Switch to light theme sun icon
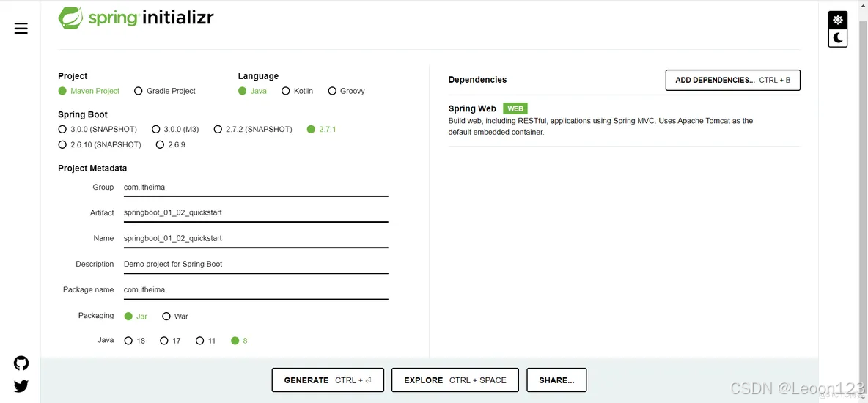Screen dimensions: 868x403 837,20
